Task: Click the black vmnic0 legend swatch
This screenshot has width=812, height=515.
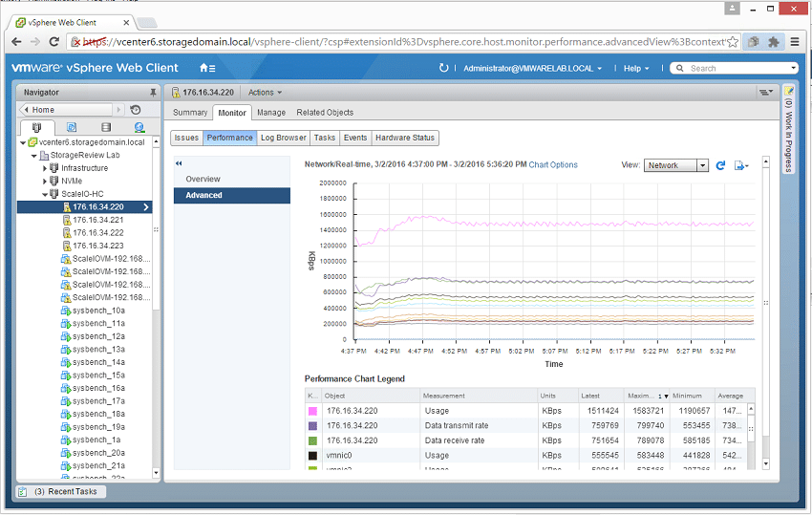Action: coord(312,456)
